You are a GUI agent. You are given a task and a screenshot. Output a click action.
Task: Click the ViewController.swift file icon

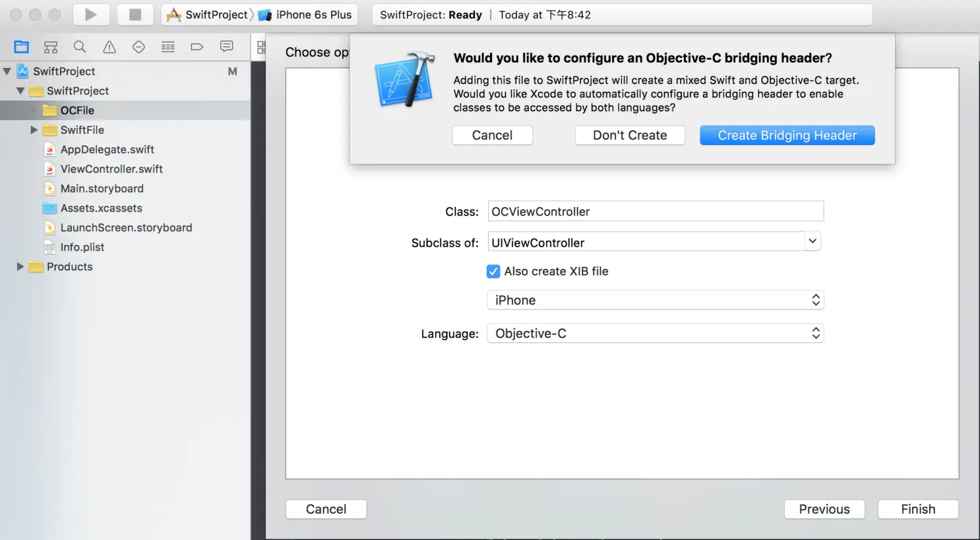pyautogui.click(x=50, y=169)
